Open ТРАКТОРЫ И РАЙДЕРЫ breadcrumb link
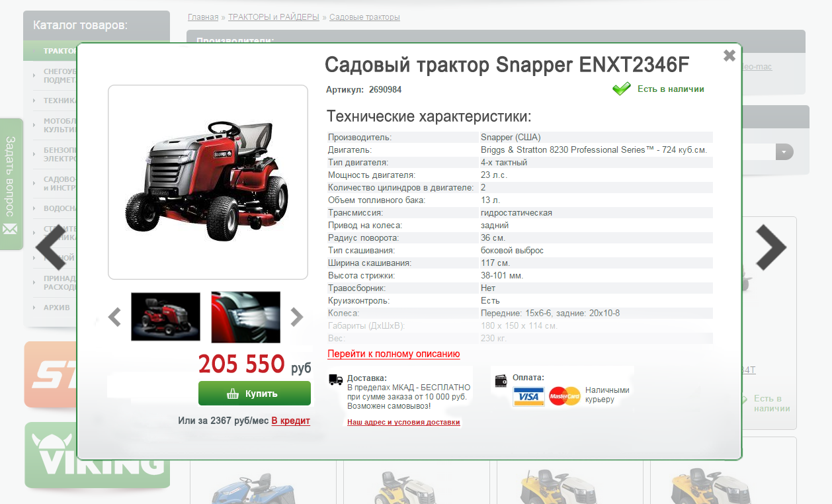The height and width of the screenshot is (504, 832). click(x=274, y=17)
